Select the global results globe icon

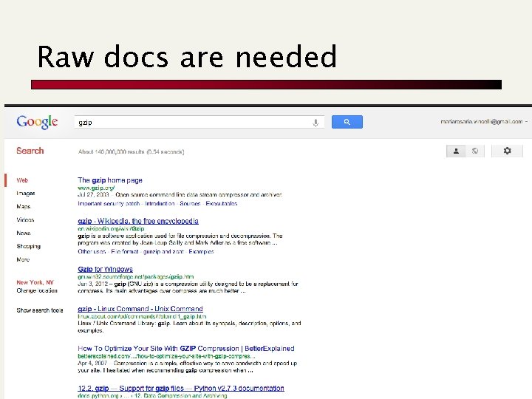pyautogui.click(x=475, y=151)
